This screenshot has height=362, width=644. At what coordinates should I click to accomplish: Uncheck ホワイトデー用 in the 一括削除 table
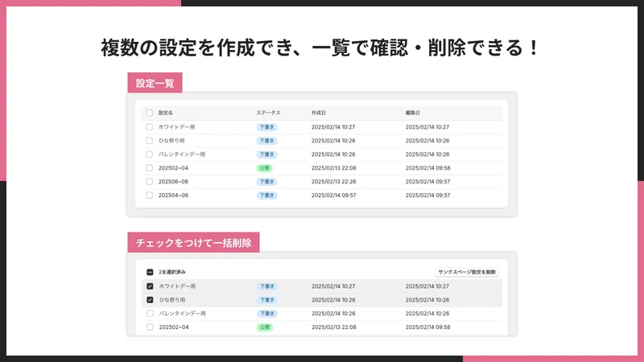point(150,286)
